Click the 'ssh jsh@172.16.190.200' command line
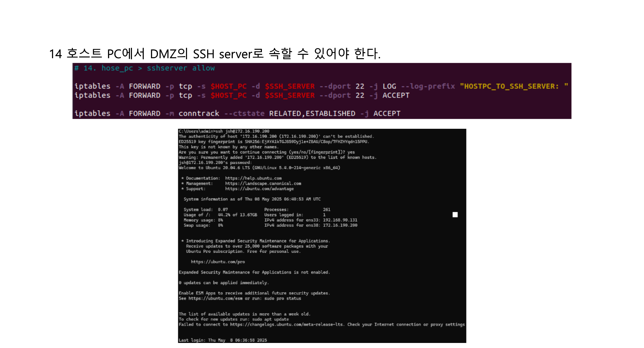This screenshot has height=348, width=644. point(224,131)
